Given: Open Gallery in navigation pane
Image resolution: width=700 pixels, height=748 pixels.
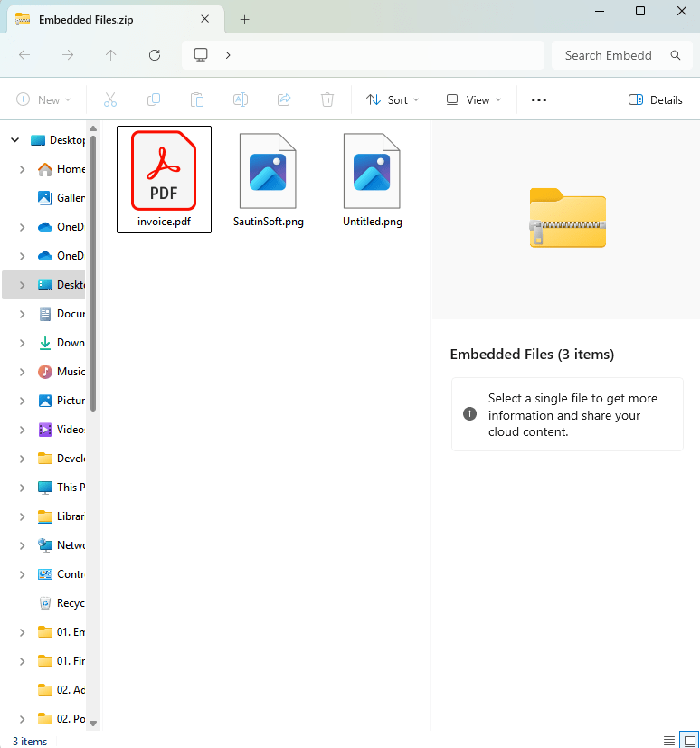Looking at the screenshot, I should click(x=61, y=198).
